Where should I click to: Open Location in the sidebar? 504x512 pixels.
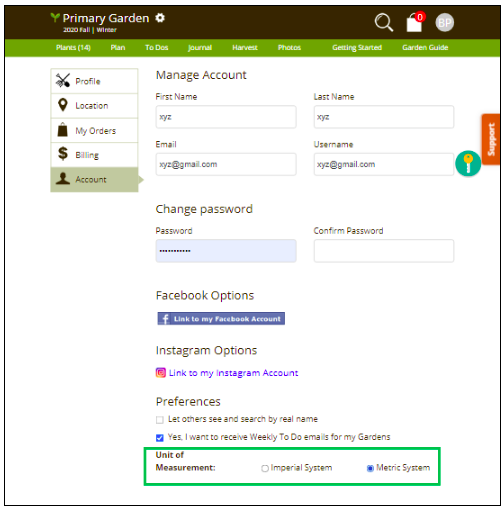tap(94, 106)
